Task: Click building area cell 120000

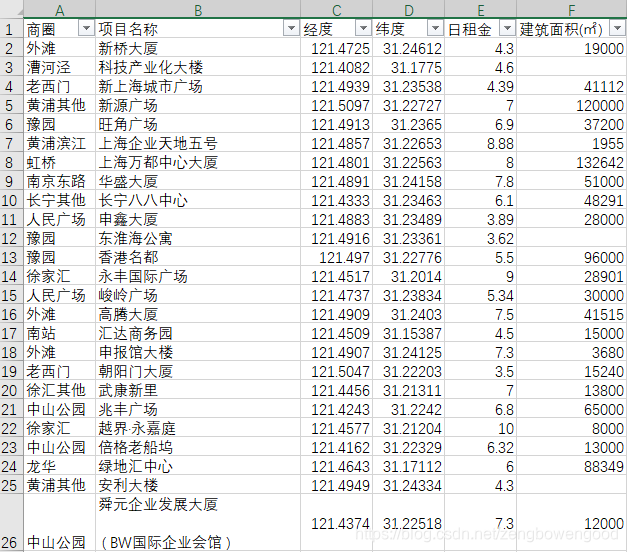Action: pyautogui.click(x=571, y=105)
